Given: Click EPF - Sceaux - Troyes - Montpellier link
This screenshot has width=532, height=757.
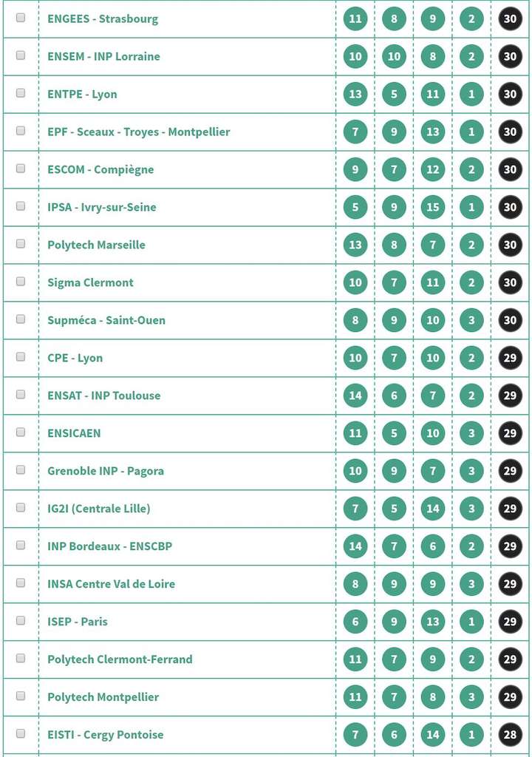Looking at the screenshot, I should point(139,132).
